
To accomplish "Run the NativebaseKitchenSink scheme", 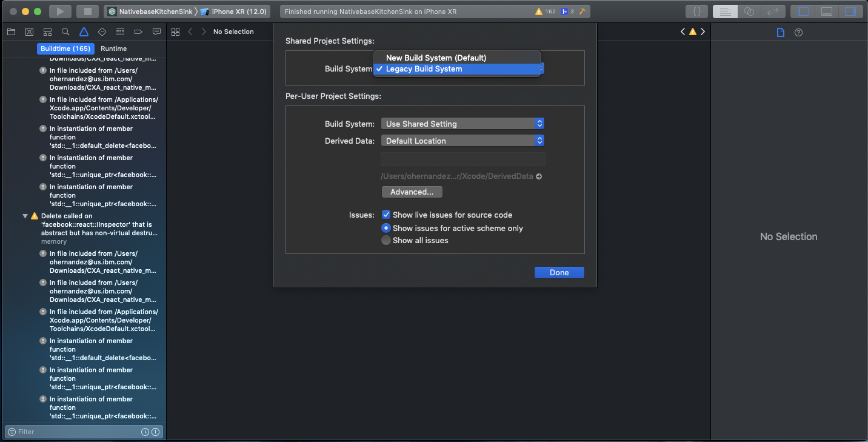I will tap(59, 12).
